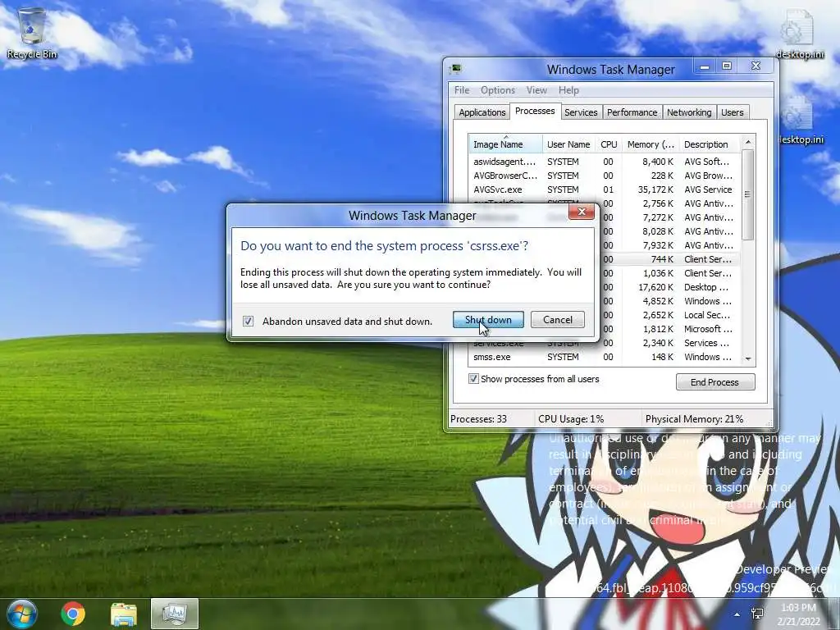
Task: Click the 744 K memory cell
Action: (x=662, y=259)
